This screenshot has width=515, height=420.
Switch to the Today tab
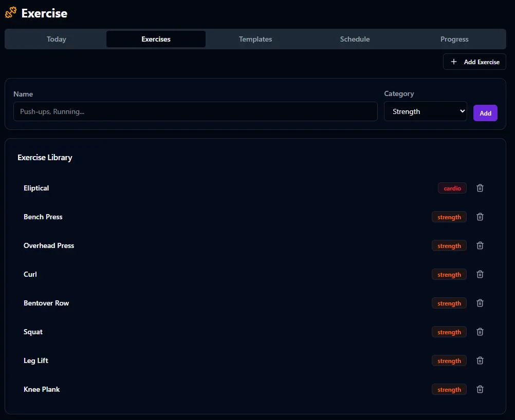[56, 39]
